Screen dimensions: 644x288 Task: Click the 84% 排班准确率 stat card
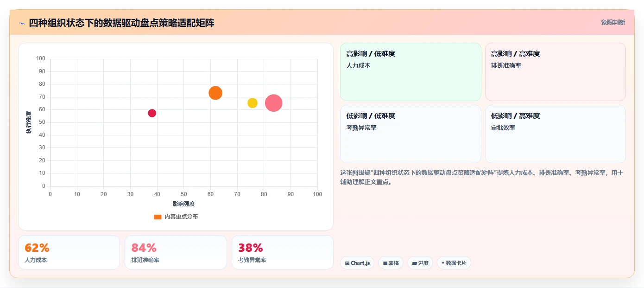[176, 252]
